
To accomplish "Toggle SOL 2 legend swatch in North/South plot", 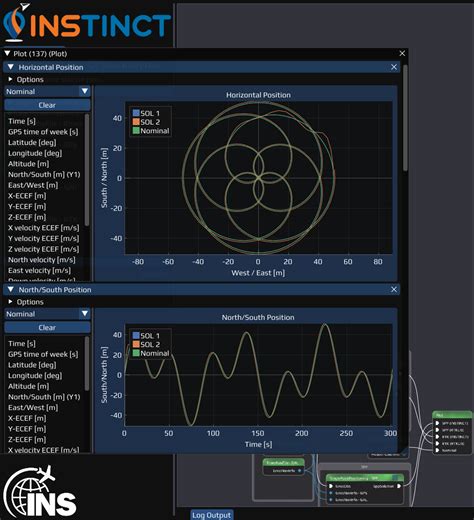I will 136,344.
